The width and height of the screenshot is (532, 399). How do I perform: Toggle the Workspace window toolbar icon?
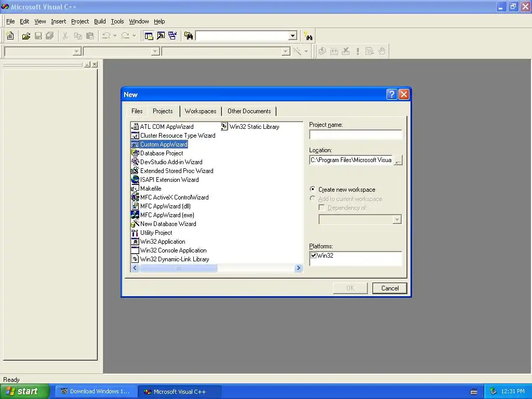click(149, 36)
